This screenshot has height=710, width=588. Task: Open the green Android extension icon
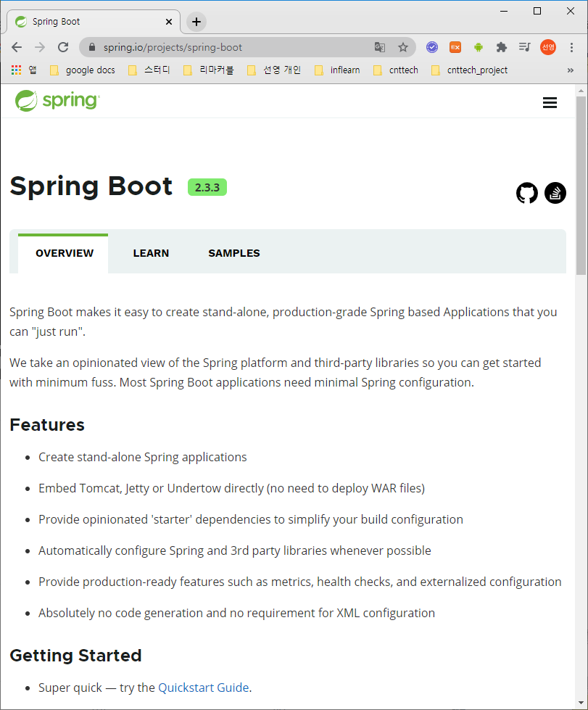coord(479,47)
